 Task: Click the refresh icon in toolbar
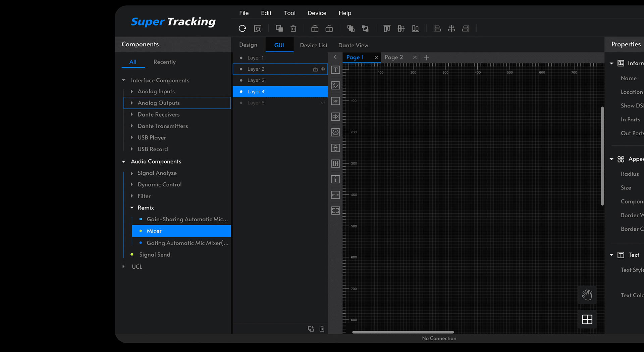pyautogui.click(x=242, y=29)
